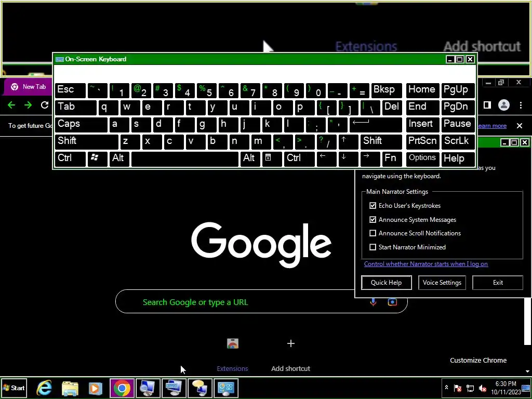Open Google Lens image search icon
Image resolution: width=532 pixels, height=399 pixels.
point(392,302)
